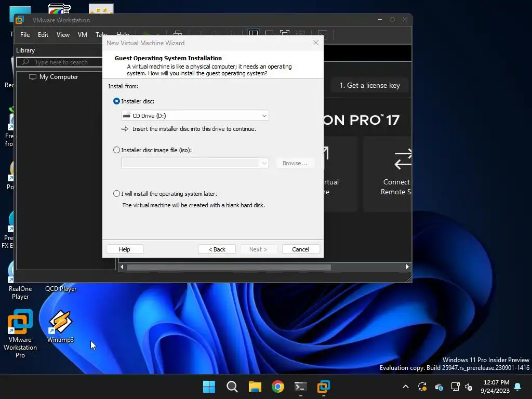Open the VMware Workstation Pro desktop shortcut
The width and height of the screenshot is (532, 399).
click(20, 334)
